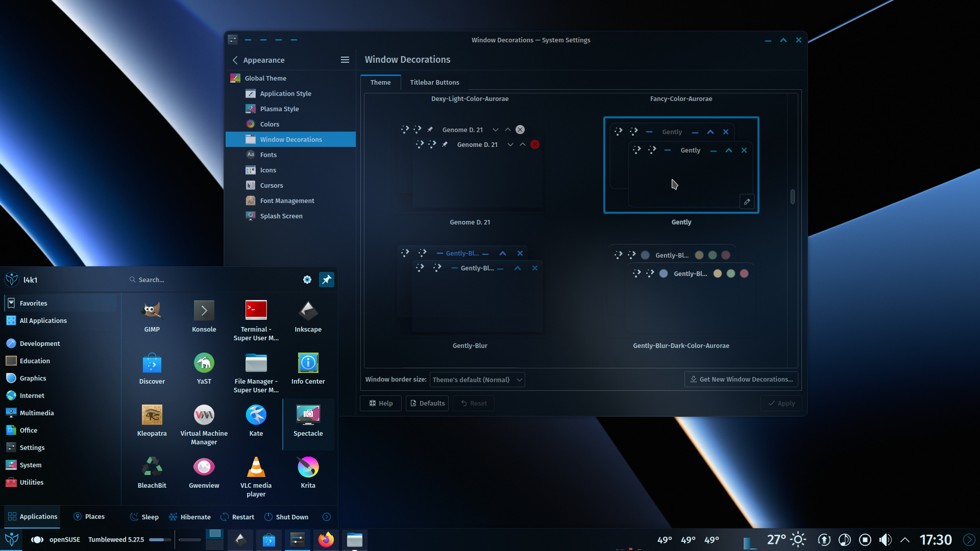The height and width of the screenshot is (551, 980).
Task: Switch to the Titlebar Buttons tab
Action: click(434, 82)
